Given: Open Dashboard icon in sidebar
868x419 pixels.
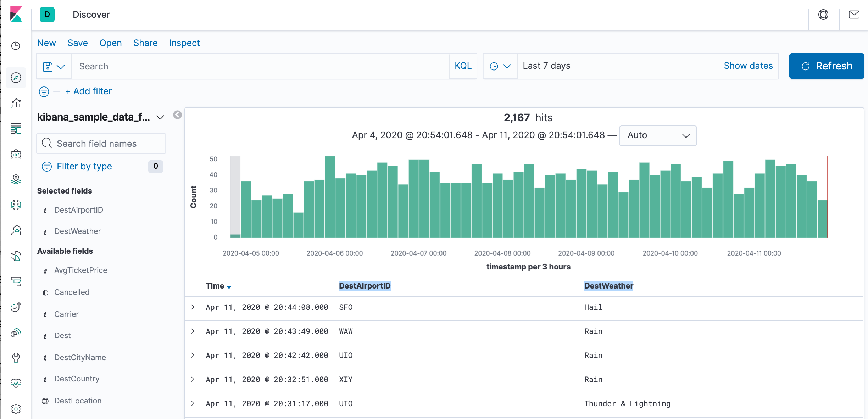Looking at the screenshot, I should point(16,129).
